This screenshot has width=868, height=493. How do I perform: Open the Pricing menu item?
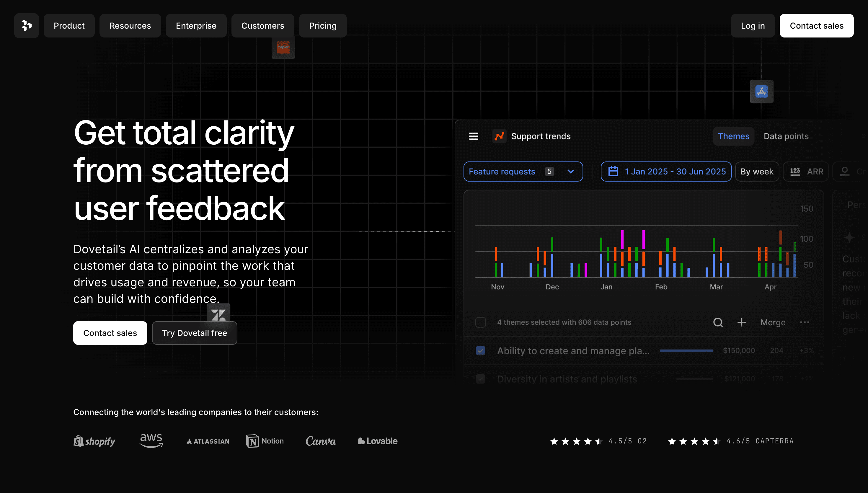click(323, 25)
